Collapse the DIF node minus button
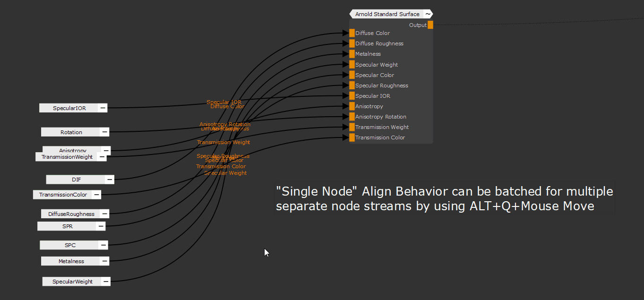The image size is (644, 300). point(109,180)
